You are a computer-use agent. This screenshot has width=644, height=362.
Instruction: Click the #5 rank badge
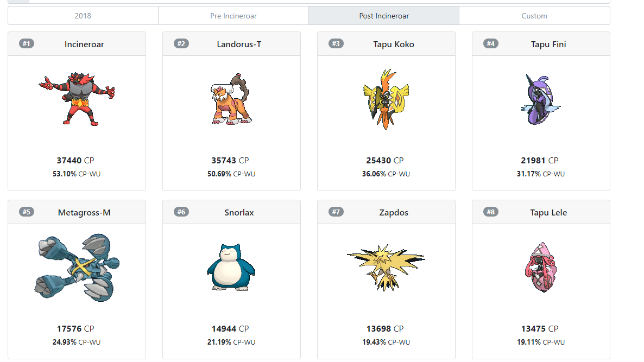click(27, 212)
